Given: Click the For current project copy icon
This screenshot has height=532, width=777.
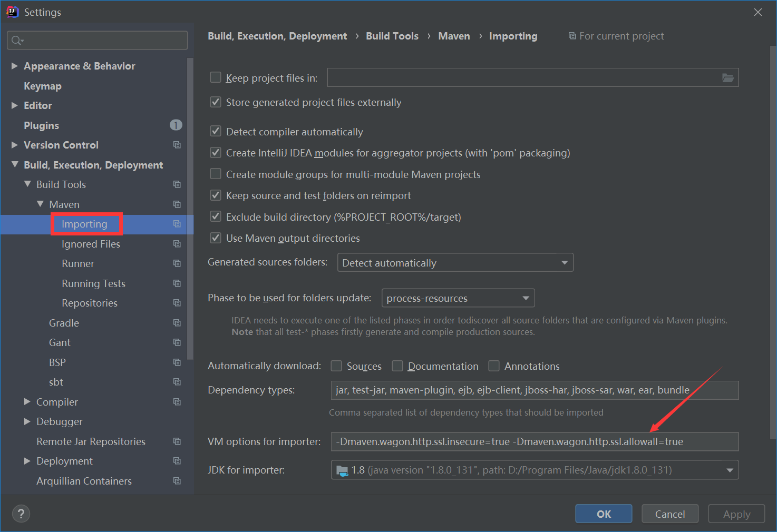Looking at the screenshot, I should [x=572, y=36].
